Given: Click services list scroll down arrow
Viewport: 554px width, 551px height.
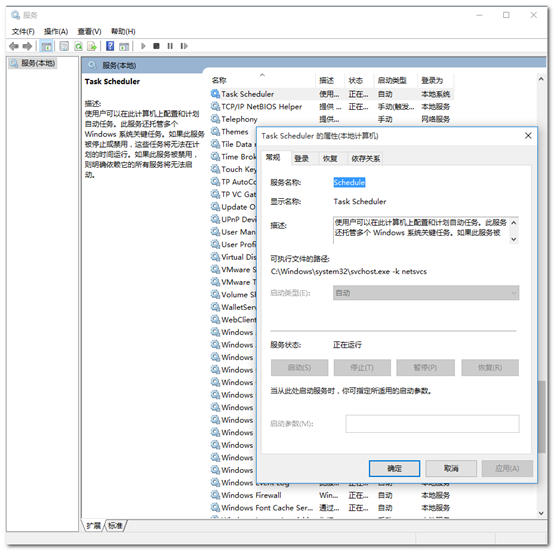Looking at the screenshot, I should point(541,513).
